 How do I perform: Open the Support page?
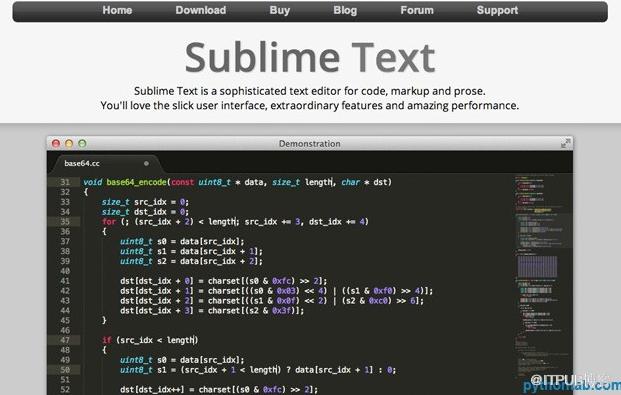click(497, 10)
